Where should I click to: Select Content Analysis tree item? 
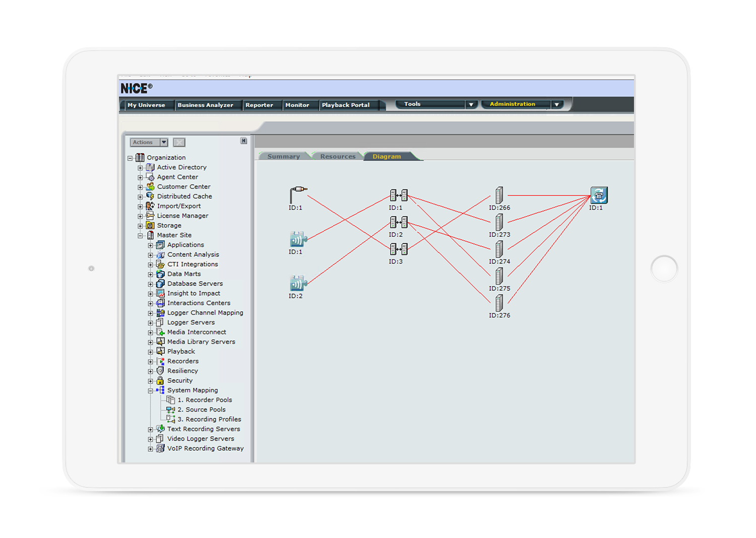(193, 254)
